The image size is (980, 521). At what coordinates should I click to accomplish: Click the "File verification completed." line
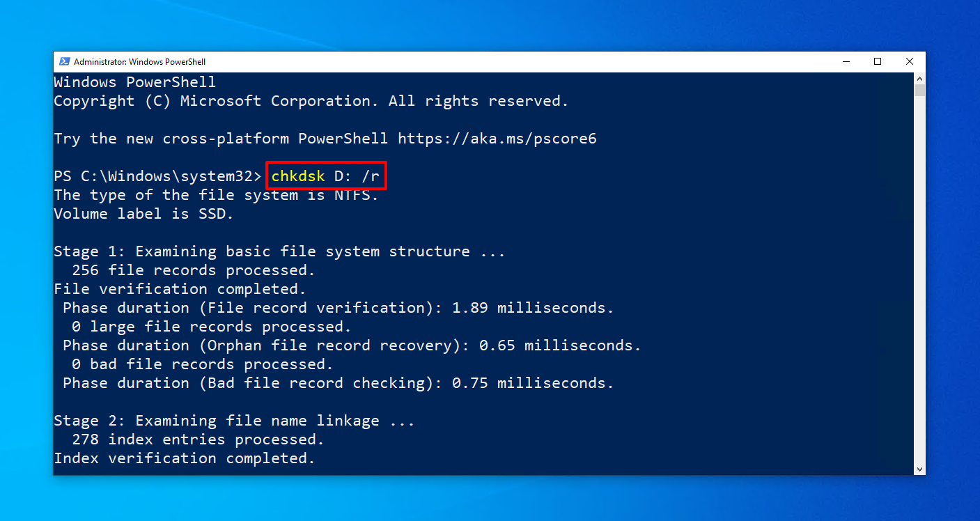[x=180, y=289]
